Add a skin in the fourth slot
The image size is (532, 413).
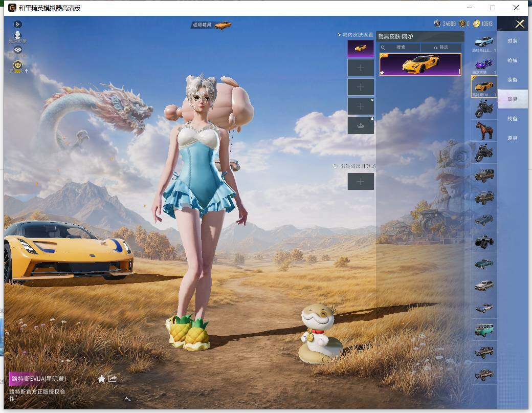[x=360, y=106]
